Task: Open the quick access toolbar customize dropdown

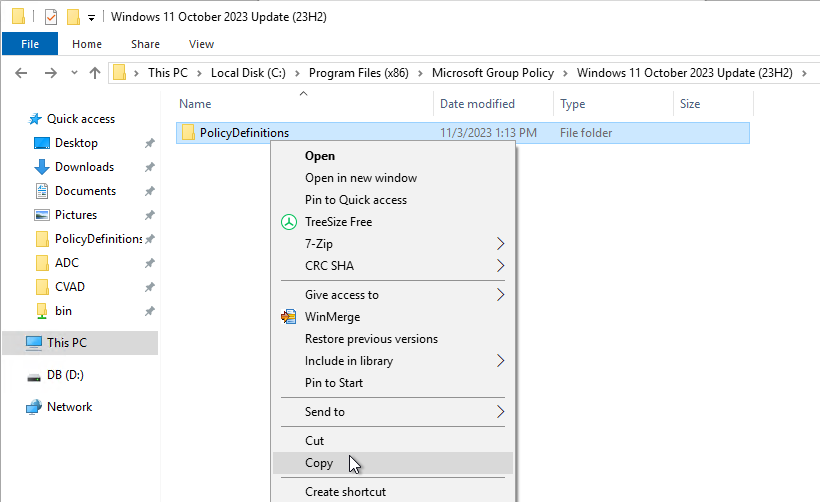Action: pos(92,18)
